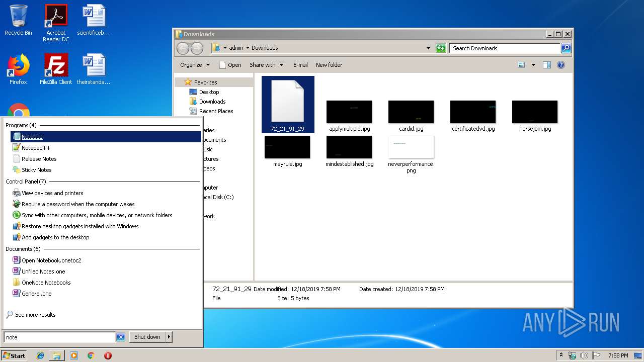
Task: Click the Shut down button
Action: tap(147, 337)
